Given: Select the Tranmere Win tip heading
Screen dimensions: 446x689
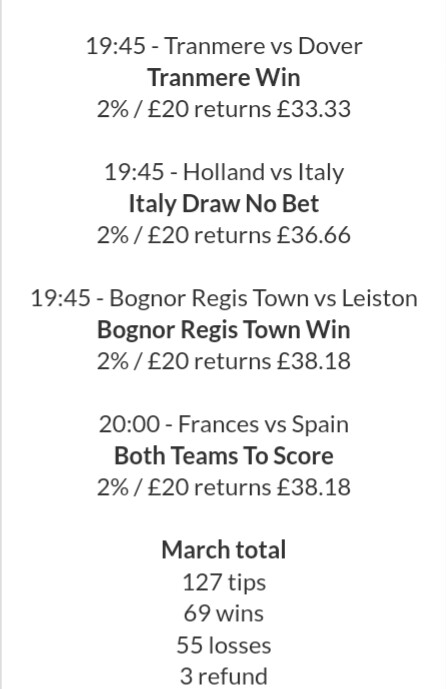Looking at the screenshot, I should [224, 77].
